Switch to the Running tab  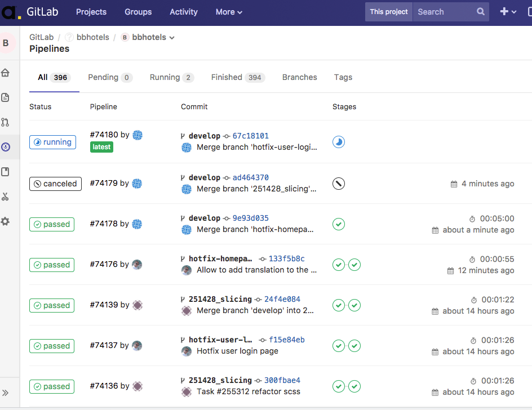tap(172, 77)
